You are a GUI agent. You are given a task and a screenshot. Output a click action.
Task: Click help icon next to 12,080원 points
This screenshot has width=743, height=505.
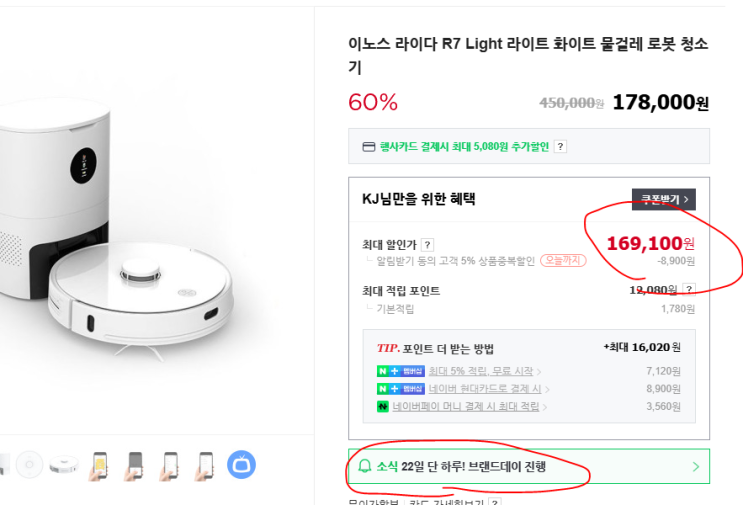tap(688, 290)
